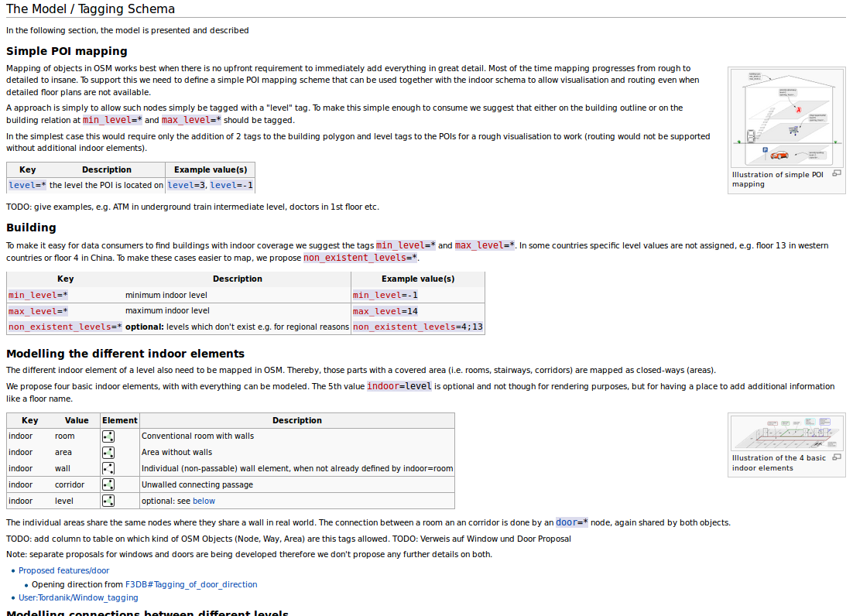The width and height of the screenshot is (853, 616).
Task: Open the User:Tordanik/Window_tagging link
Action: pyautogui.click(x=78, y=598)
